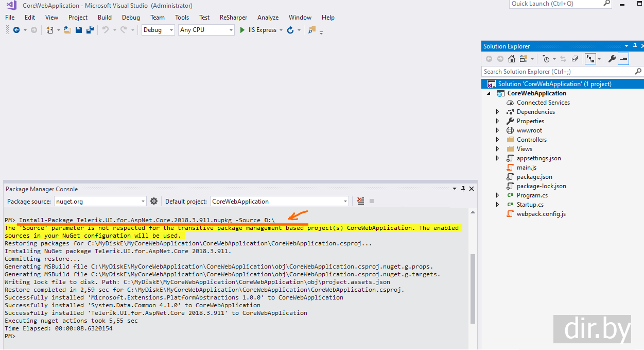The width and height of the screenshot is (644, 350).
Task: Open the ReSharper menu
Action: [x=233, y=17]
